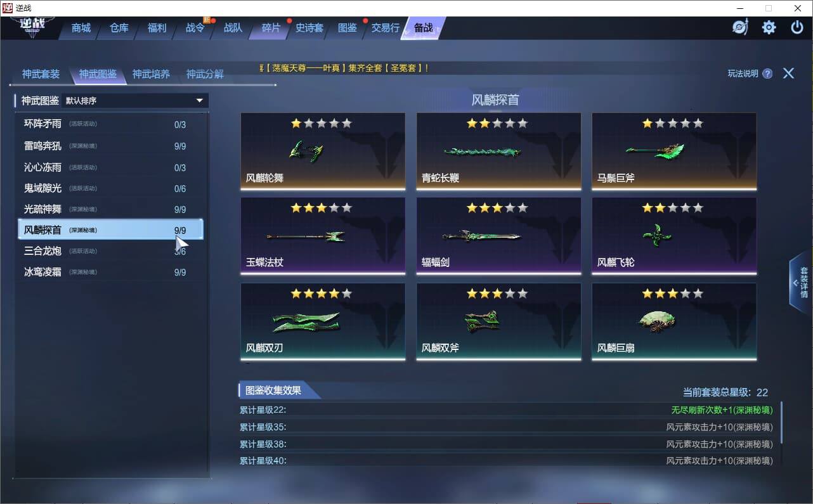Select 三合龙炮 in the list
The width and height of the screenshot is (813, 504).
(x=110, y=251)
